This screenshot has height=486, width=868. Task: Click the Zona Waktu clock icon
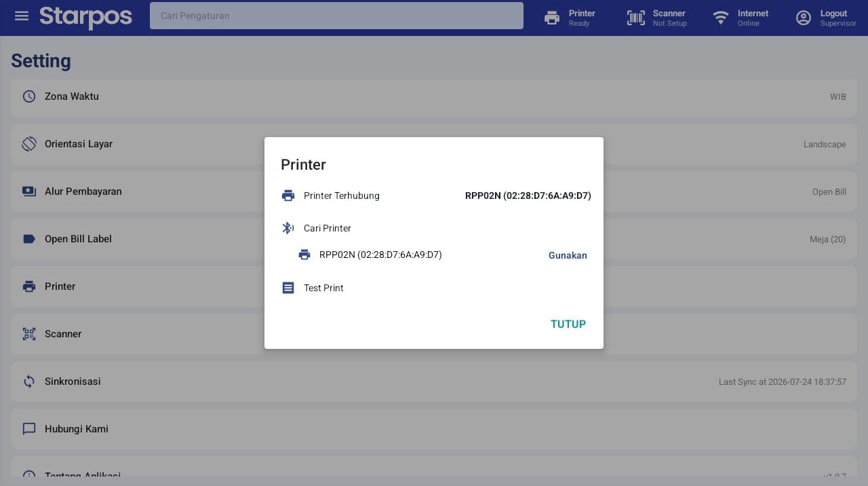pyautogui.click(x=29, y=96)
